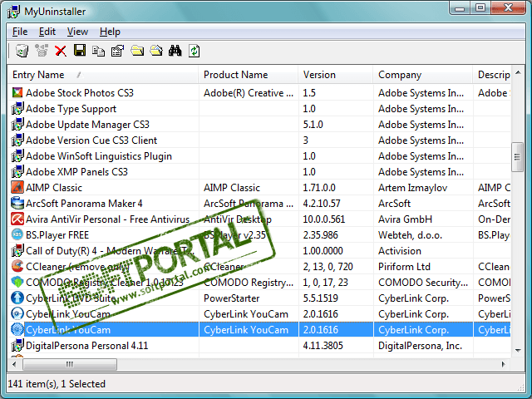This screenshot has width=532, height=399.
Task: Click version 5.5.1519 of CyberLink DVD Suite
Action: [320, 298]
